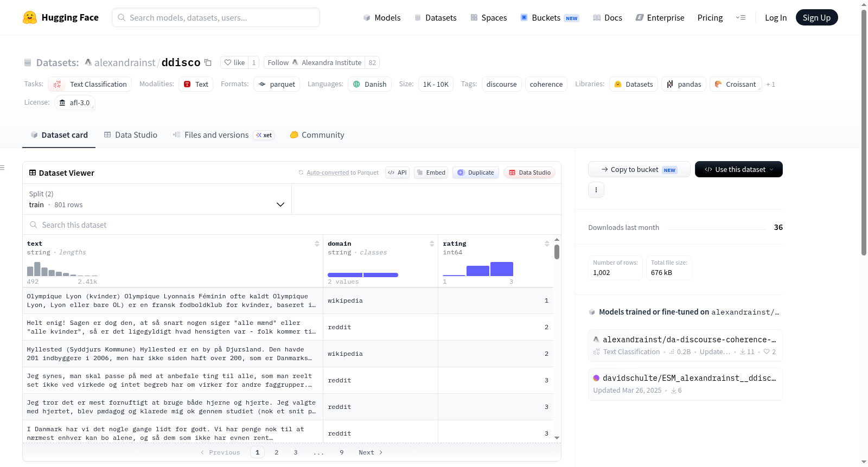Viewport: 868px width, 467px height.
Task: Copy dataset name with the copy icon
Action: (x=208, y=62)
